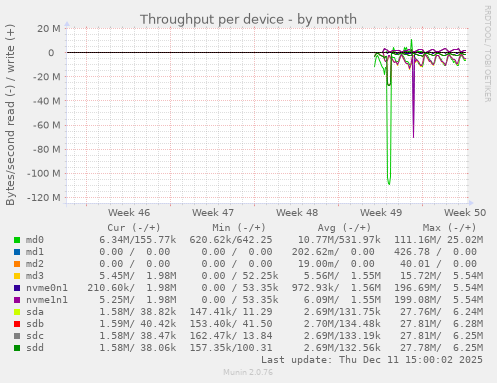Click md0 average value 10.77M/531.97k

pos(339,240)
